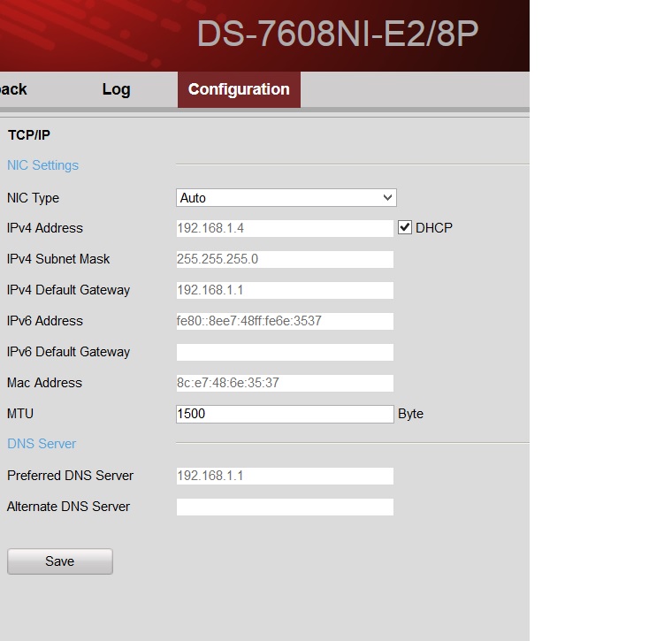Click the Alternate DNS Server label
Screen dimensions: 672x641
(69, 507)
